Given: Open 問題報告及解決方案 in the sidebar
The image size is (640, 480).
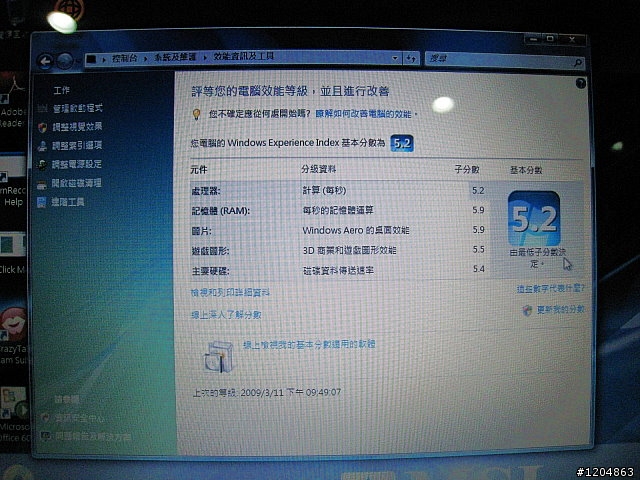Looking at the screenshot, I should pyautogui.click(x=93, y=437).
